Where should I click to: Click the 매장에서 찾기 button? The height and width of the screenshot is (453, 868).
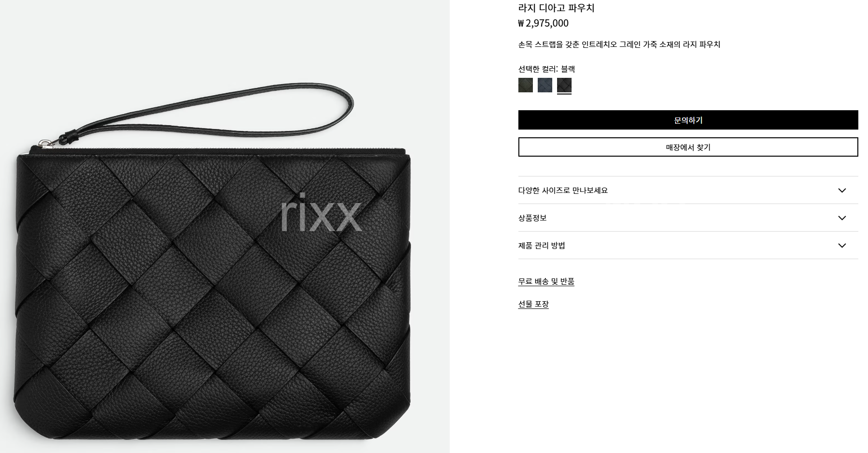(688, 147)
